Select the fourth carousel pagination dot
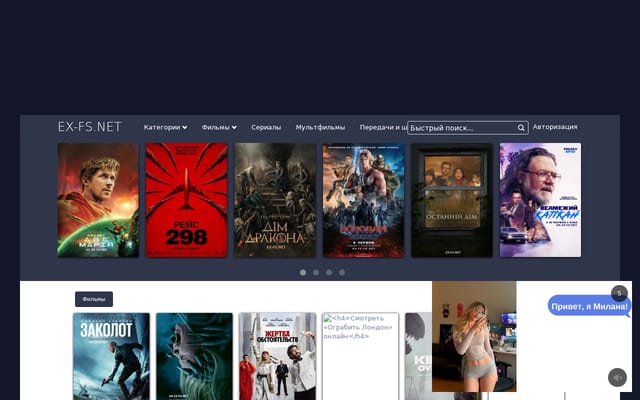Image resolution: width=640 pixels, height=400 pixels. pyautogui.click(x=342, y=272)
